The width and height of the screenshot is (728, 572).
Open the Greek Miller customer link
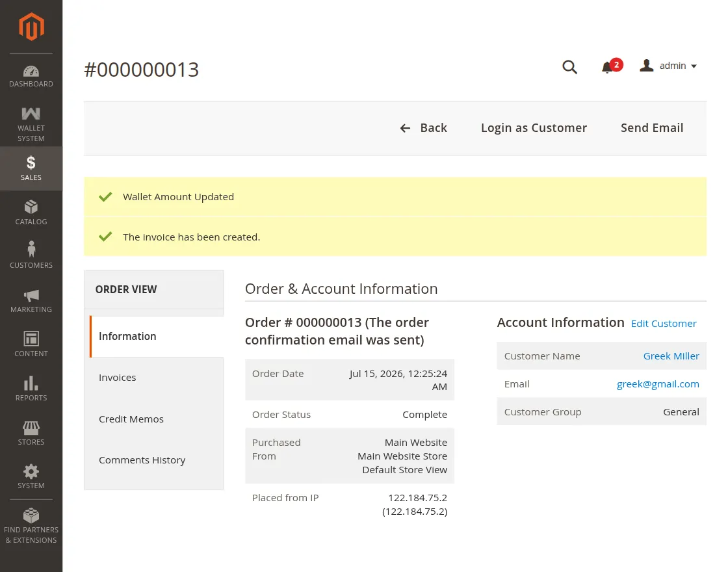671,356
